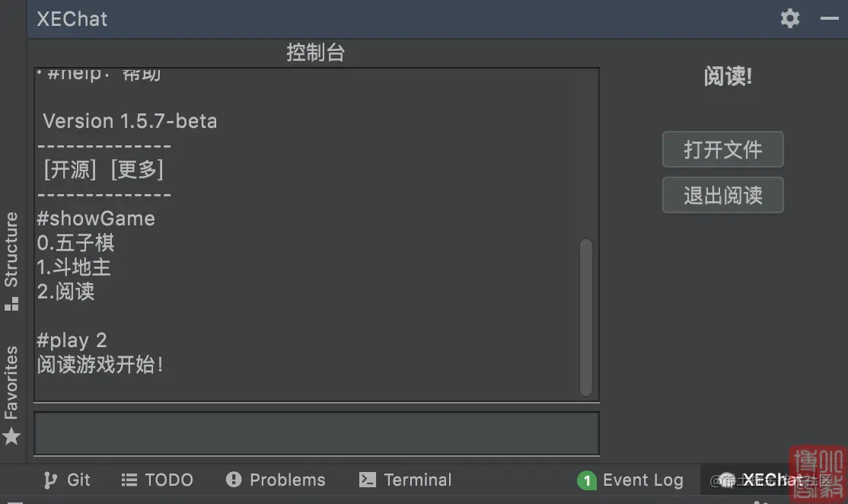
Task: Click the 退出阅读 button
Action: (722, 195)
